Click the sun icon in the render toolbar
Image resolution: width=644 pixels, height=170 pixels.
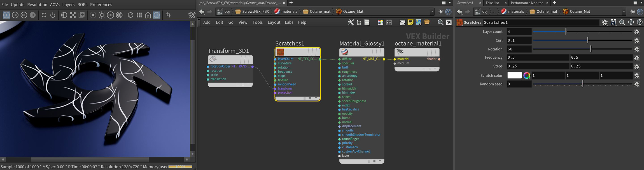(x=102, y=15)
